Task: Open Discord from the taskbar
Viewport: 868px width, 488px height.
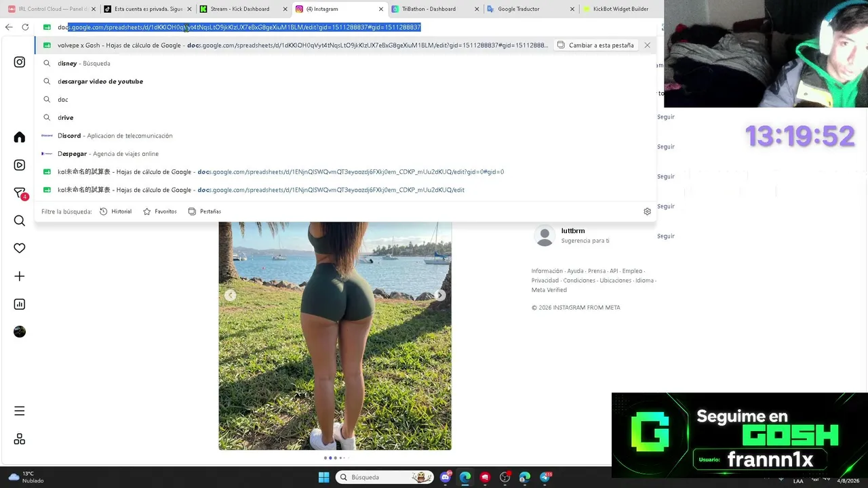Action: [446, 477]
